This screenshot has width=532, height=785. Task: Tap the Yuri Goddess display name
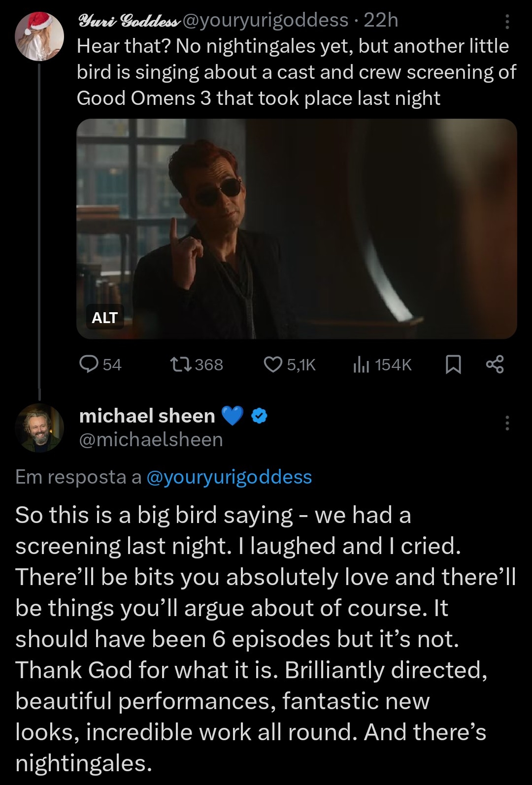coord(129,20)
